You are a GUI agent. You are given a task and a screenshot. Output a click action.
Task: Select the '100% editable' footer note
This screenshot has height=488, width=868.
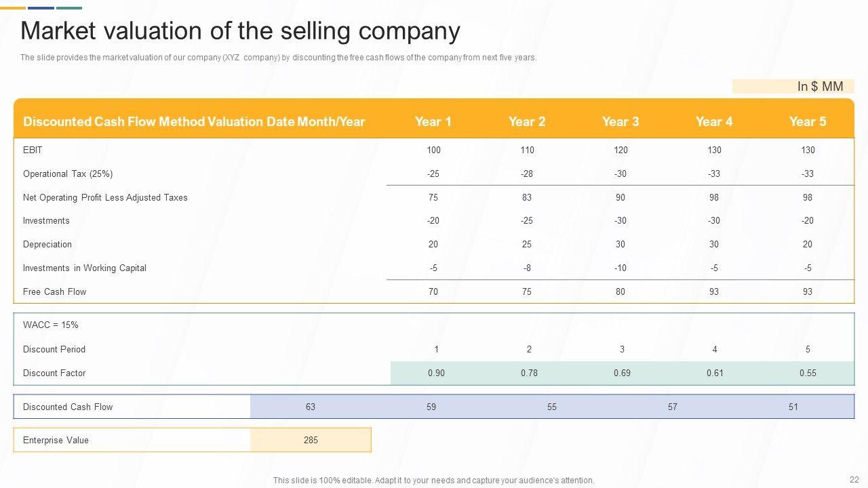(x=433, y=480)
